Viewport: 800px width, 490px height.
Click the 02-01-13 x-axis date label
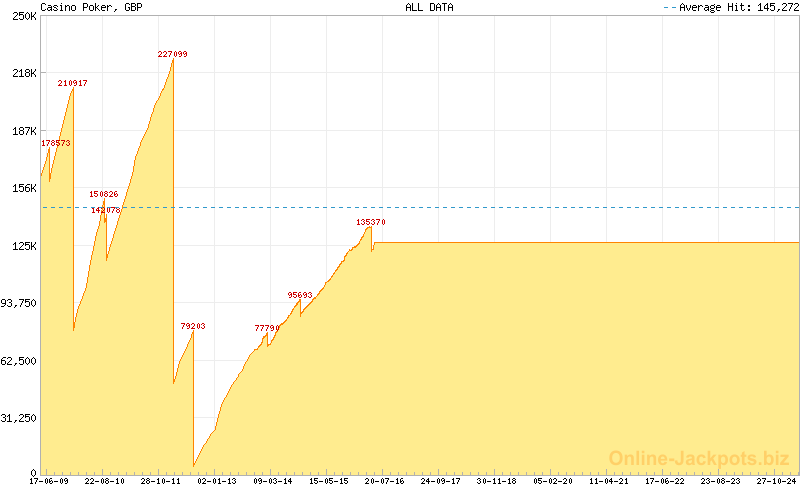click(x=217, y=481)
